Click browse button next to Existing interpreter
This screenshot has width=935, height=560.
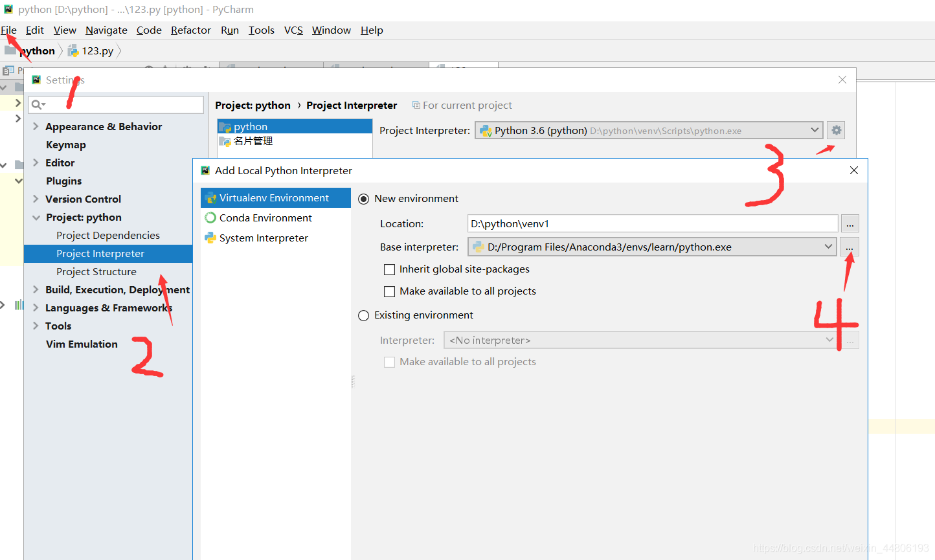(x=850, y=340)
